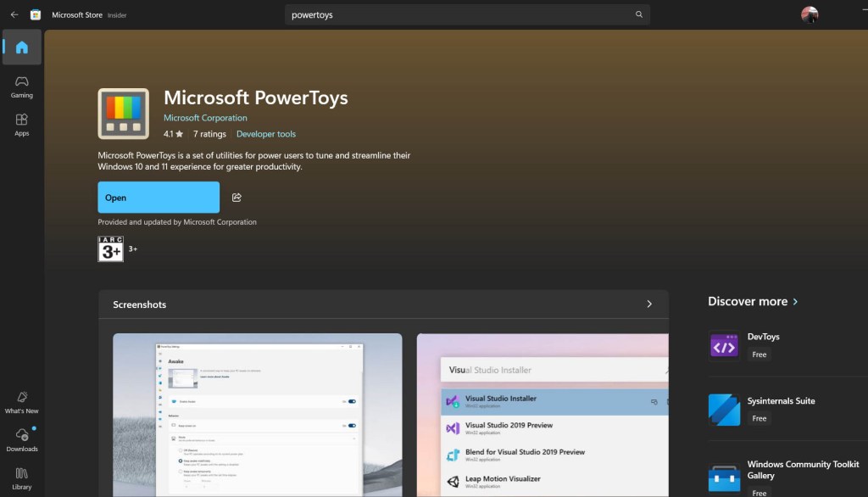Click the magnifier icon in the search bar
Screen dimensions: 868x497
pyautogui.click(x=638, y=14)
